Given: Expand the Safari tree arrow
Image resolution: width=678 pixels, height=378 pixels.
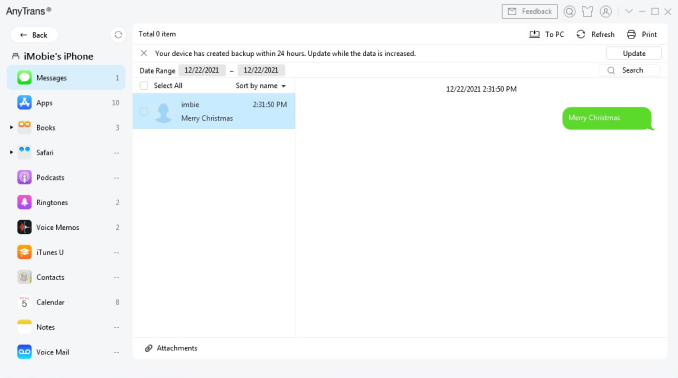Looking at the screenshot, I should pyautogui.click(x=11, y=153).
